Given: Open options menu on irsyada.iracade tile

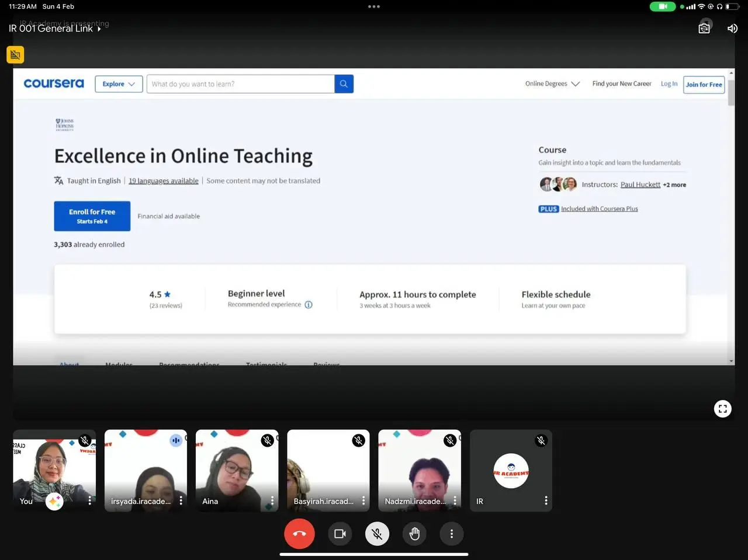Looking at the screenshot, I should pyautogui.click(x=181, y=500).
